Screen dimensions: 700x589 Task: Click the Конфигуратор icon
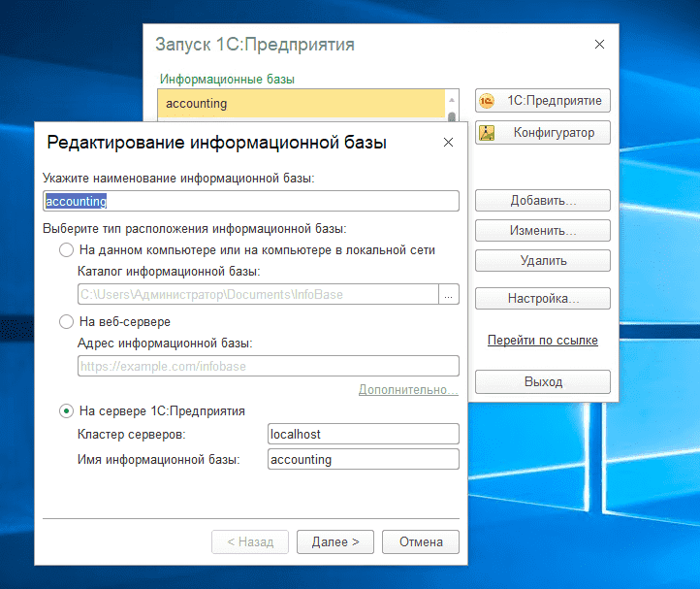487,133
